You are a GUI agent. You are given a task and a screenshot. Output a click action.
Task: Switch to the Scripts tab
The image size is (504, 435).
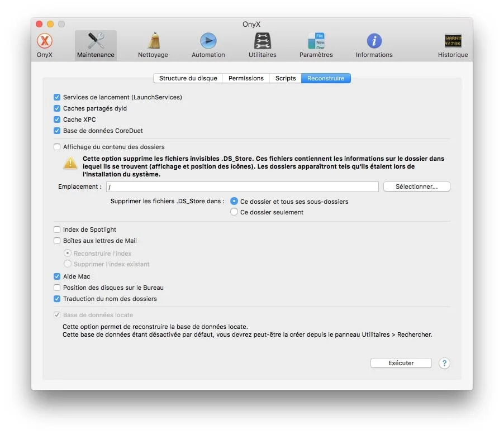tap(286, 78)
